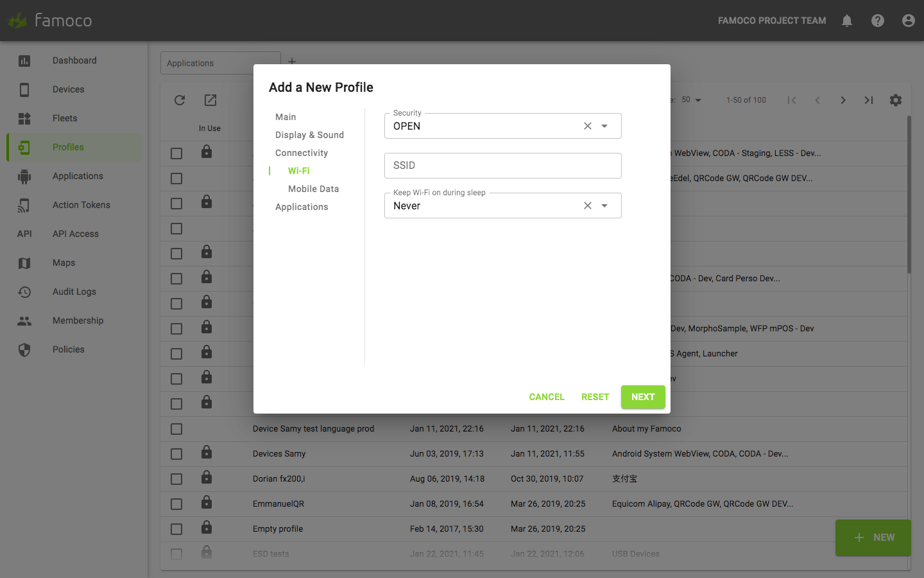924x578 pixels.
Task: Go to first page of results
Action: coord(792,100)
